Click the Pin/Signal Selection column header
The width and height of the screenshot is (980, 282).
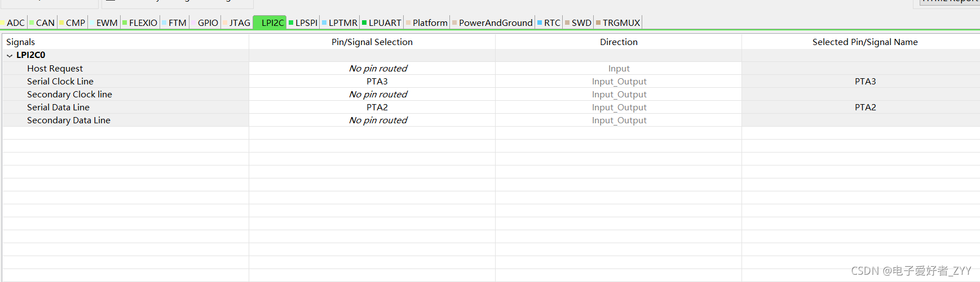372,42
